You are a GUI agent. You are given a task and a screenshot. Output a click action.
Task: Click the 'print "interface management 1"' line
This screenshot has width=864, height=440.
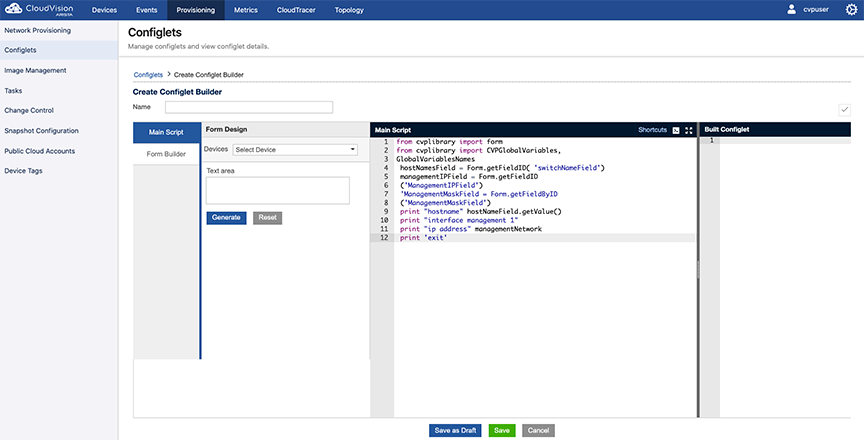click(459, 220)
